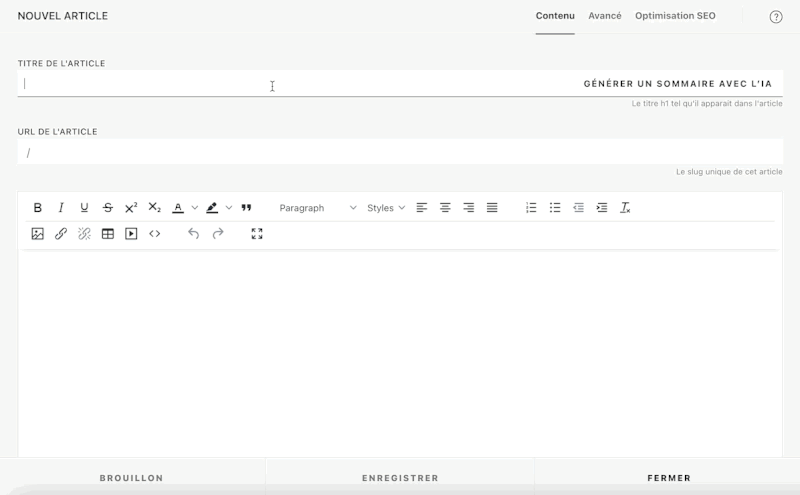Insert a numbered list
Viewport: 800px width, 495px height.
(x=531, y=208)
